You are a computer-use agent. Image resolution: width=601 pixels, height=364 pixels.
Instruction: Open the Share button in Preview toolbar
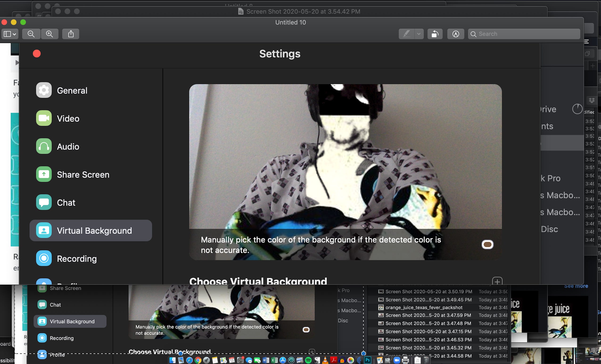[71, 34]
